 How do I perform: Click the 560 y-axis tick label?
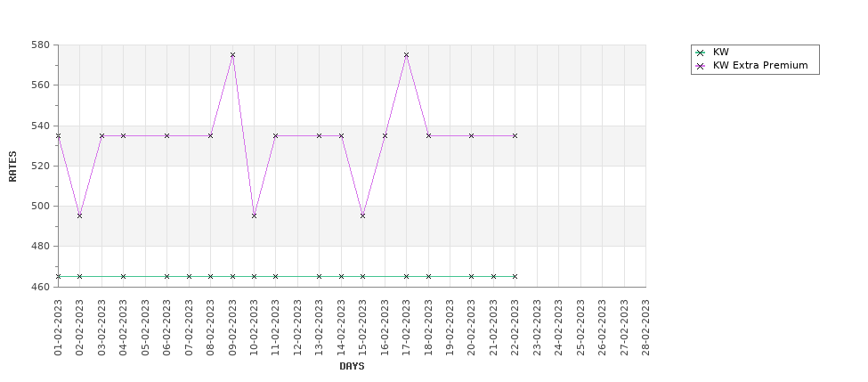pos(42,85)
